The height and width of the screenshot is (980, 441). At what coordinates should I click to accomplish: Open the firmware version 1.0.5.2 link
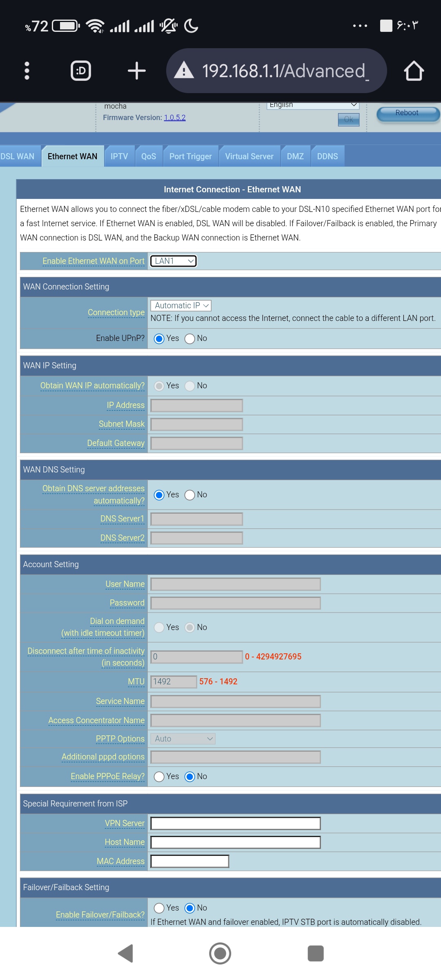pyautogui.click(x=175, y=118)
